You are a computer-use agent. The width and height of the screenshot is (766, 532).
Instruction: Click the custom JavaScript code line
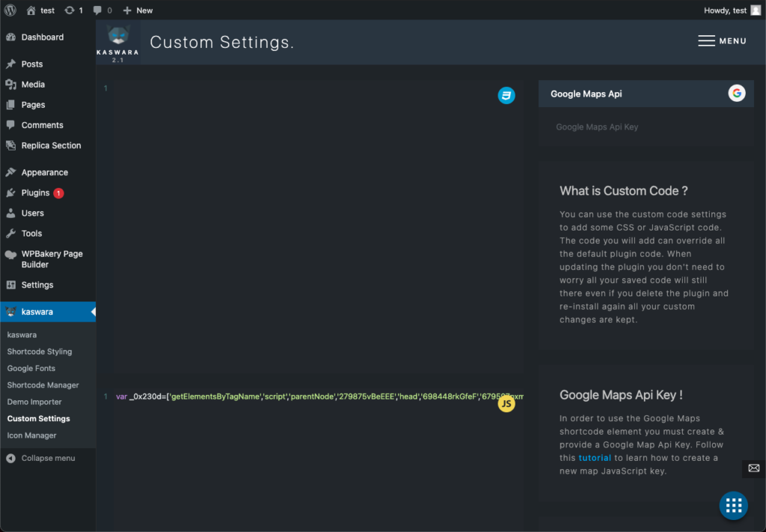coord(319,397)
